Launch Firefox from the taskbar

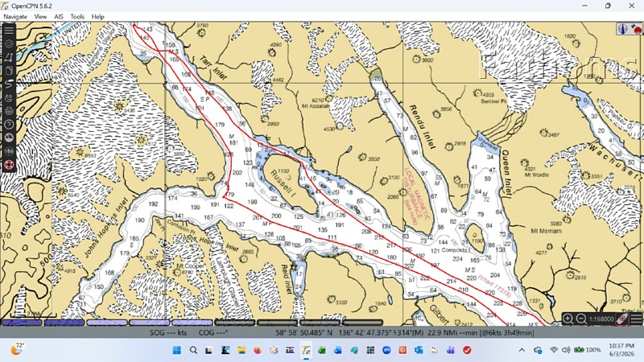[258, 350]
